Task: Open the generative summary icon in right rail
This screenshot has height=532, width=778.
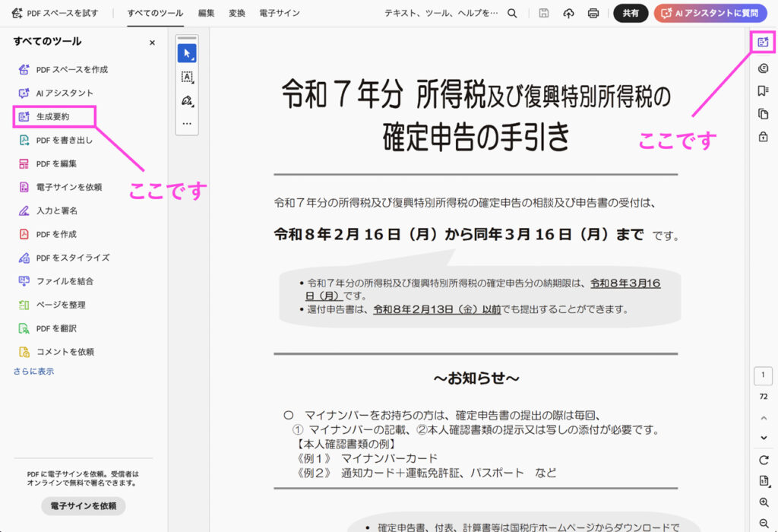Action: 763,43
